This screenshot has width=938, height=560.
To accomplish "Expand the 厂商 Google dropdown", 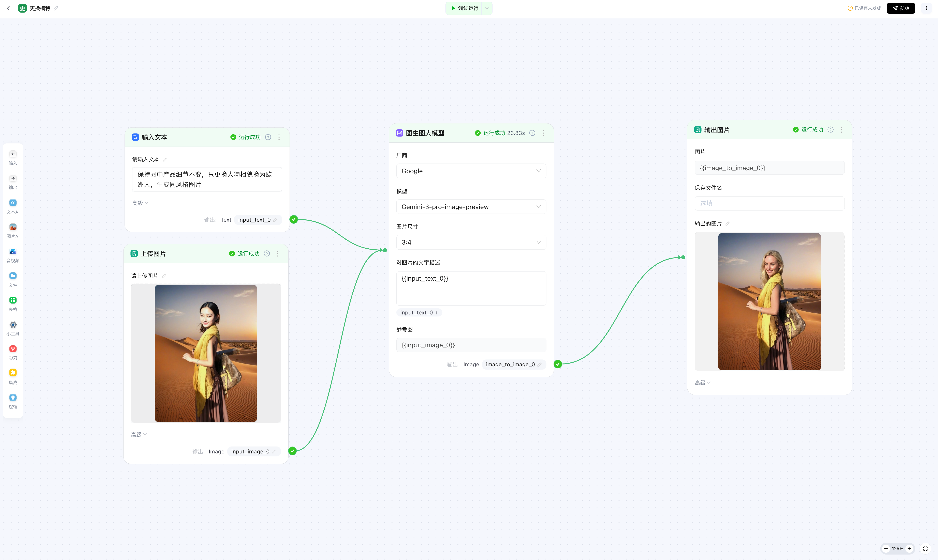I will (x=471, y=171).
